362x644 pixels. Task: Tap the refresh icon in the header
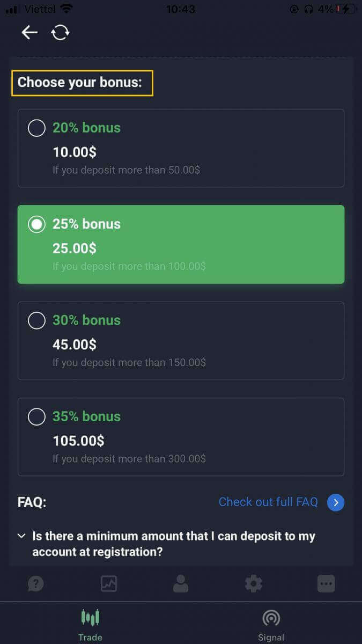click(60, 33)
